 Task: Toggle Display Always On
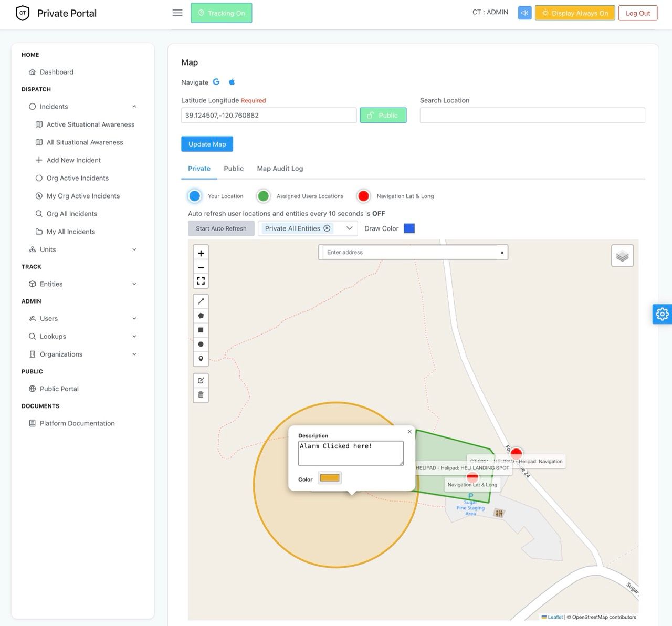pyautogui.click(x=575, y=13)
